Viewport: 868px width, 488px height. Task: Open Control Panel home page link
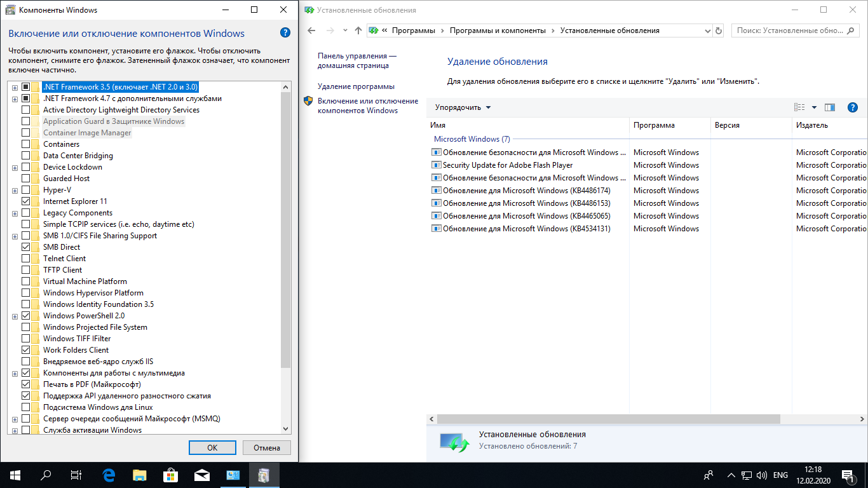(x=356, y=61)
